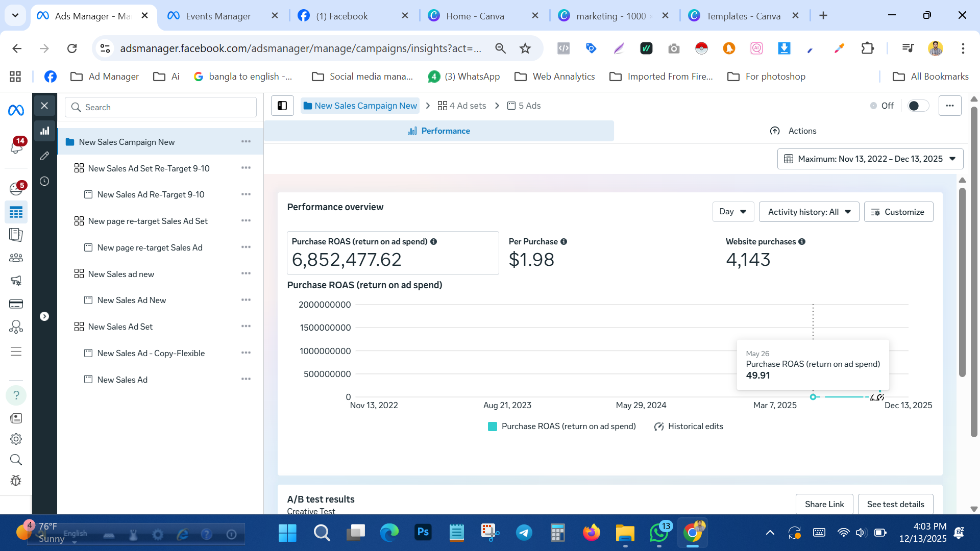
Task: Bookmark this page with star icon
Action: [525, 48]
